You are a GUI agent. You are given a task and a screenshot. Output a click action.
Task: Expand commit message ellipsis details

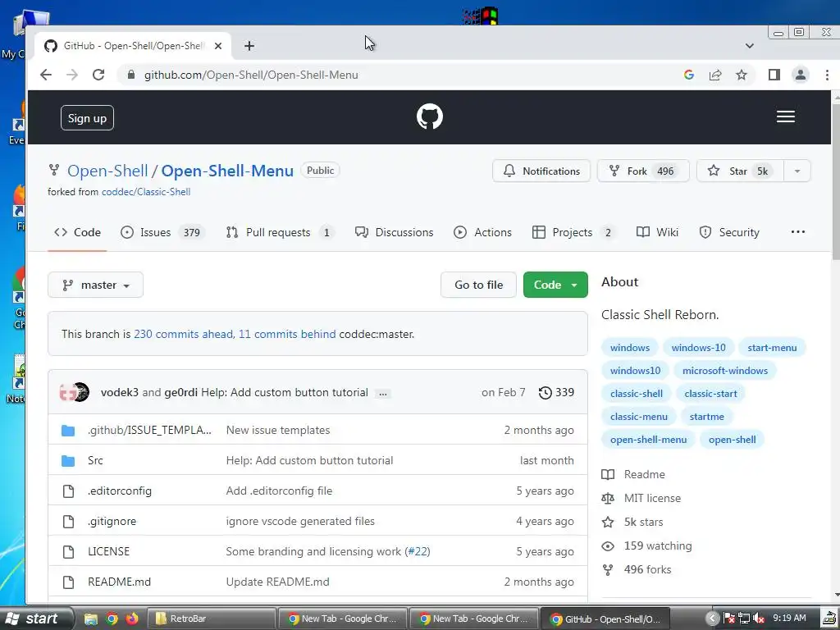point(382,394)
